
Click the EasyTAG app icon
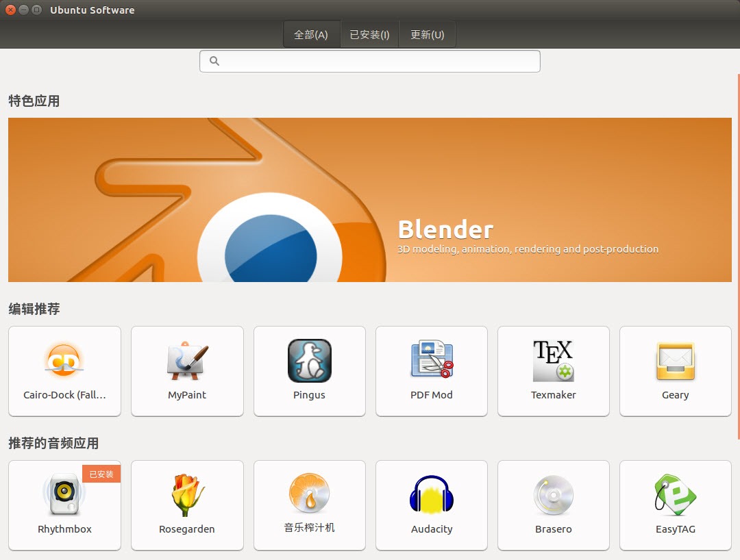click(676, 494)
